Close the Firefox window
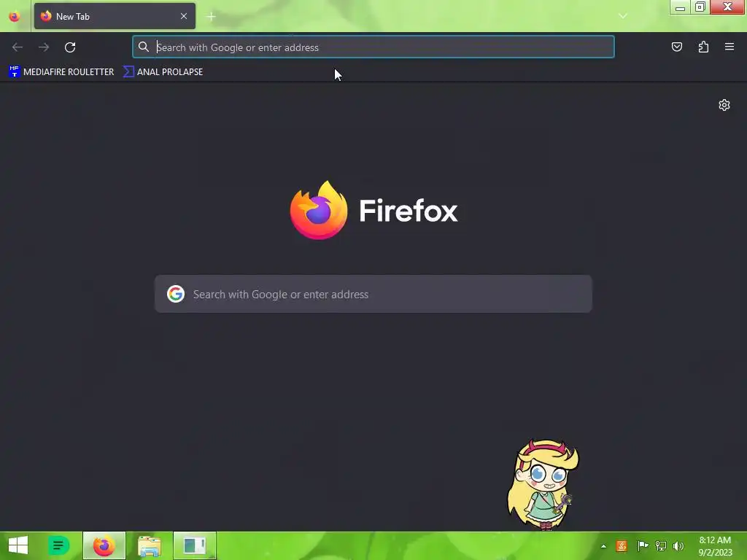 727,7
